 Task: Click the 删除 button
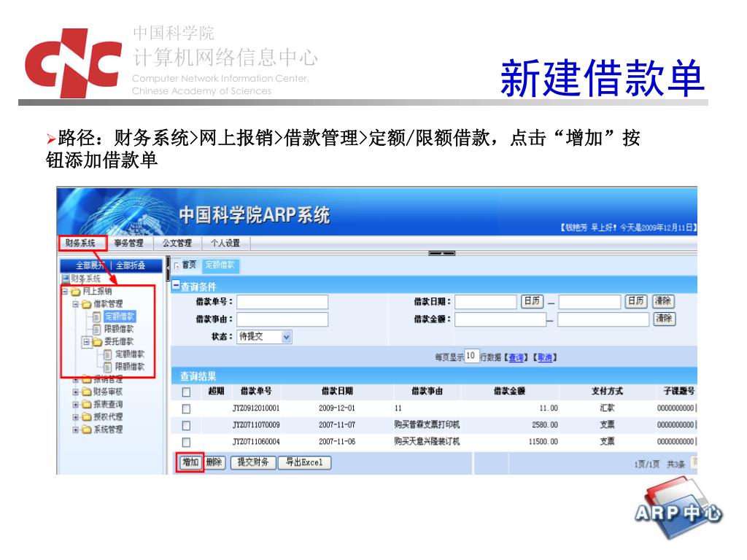215,462
